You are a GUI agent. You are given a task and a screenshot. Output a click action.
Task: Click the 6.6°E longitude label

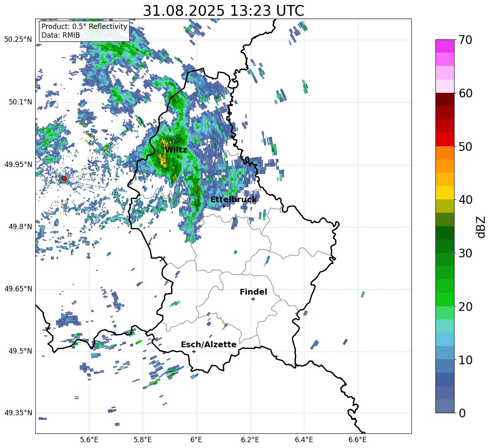(x=357, y=440)
